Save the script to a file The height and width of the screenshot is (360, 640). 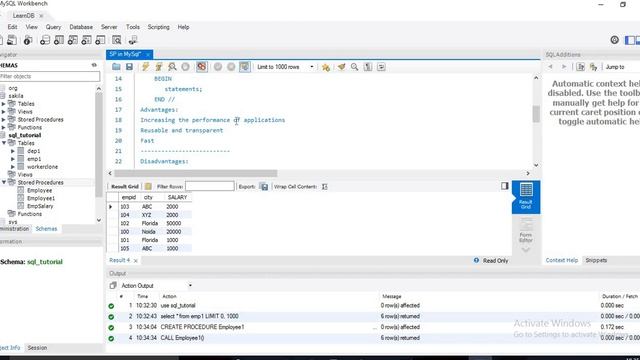(x=129, y=67)
